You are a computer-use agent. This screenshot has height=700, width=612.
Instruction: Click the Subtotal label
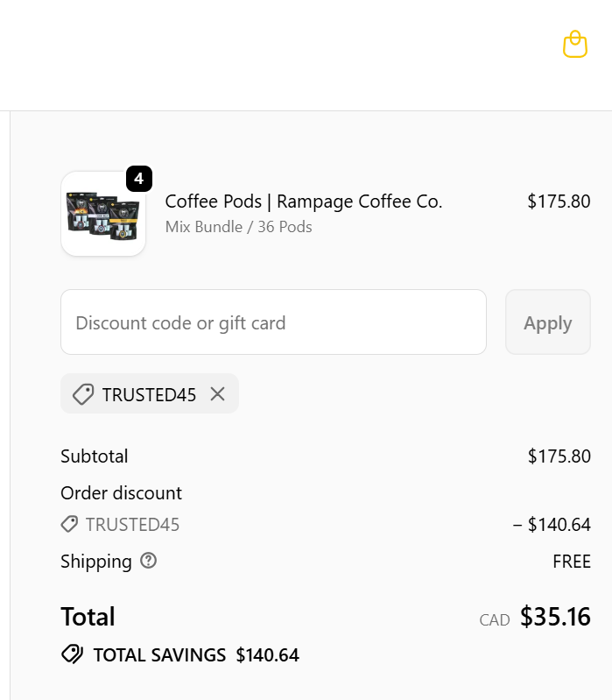click(x=94, y=456)
